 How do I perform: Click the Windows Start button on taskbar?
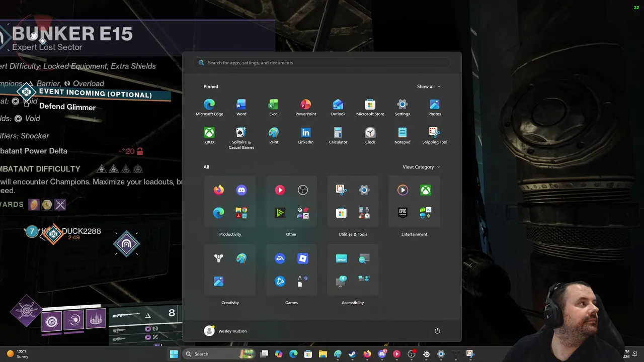(x=174, y=354)
